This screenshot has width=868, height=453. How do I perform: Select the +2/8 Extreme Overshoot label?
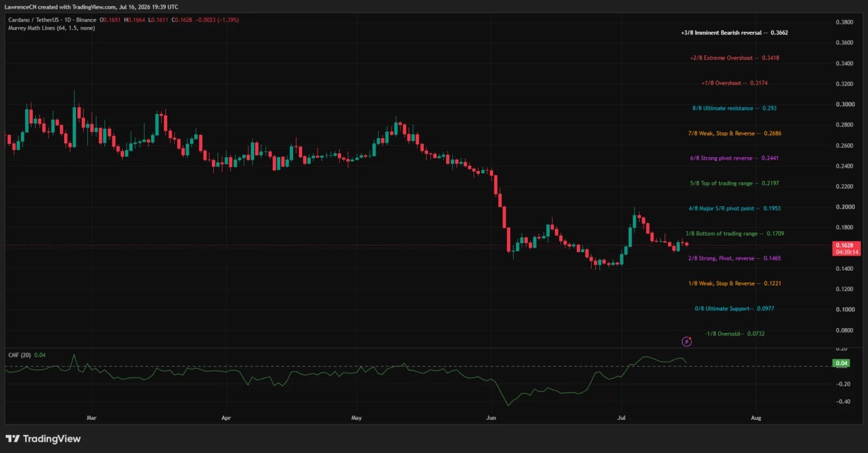pos(735,58)
